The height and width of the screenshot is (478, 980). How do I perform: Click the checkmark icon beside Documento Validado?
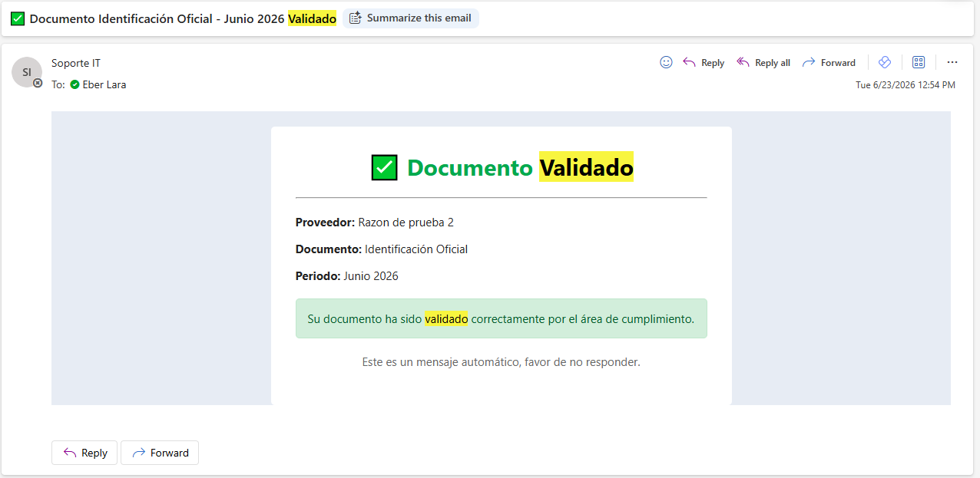[384, 167]
